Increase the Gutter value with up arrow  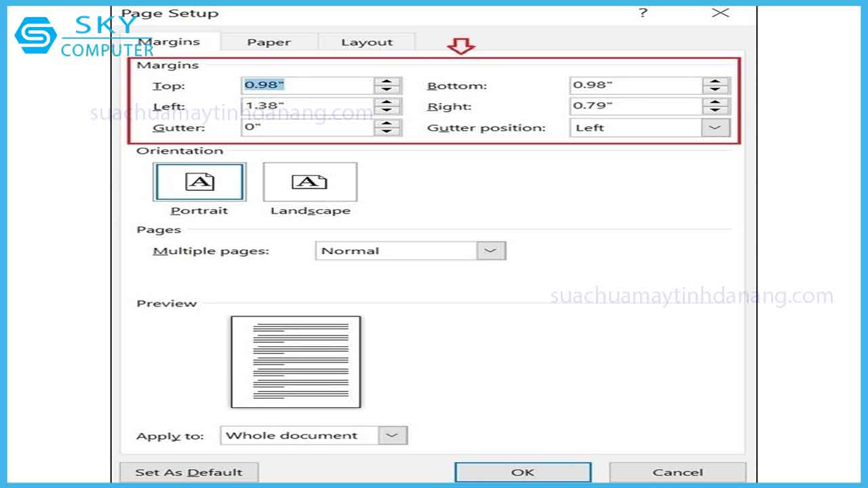[x=387, y=123]
